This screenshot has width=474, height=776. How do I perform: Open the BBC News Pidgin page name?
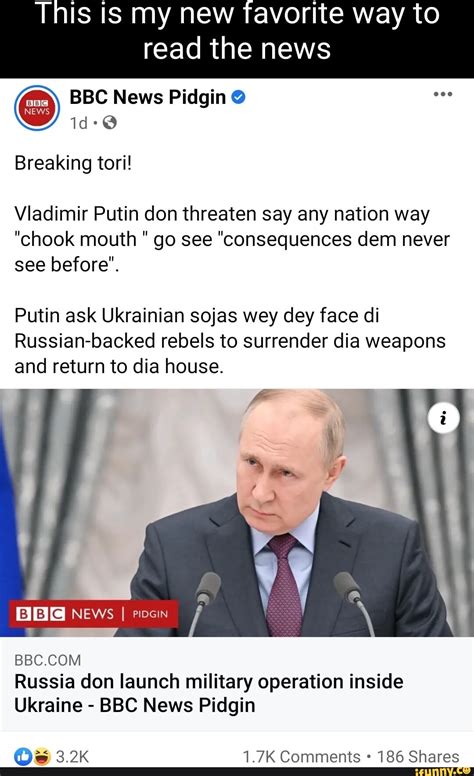pyautogui.click(x=147, y=97)
